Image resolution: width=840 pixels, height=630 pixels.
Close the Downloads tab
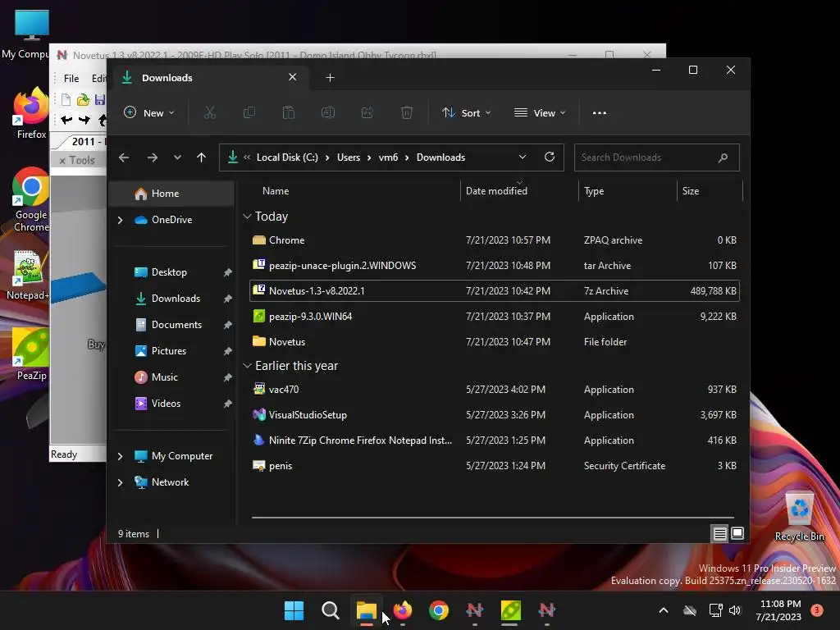point(293,77)
